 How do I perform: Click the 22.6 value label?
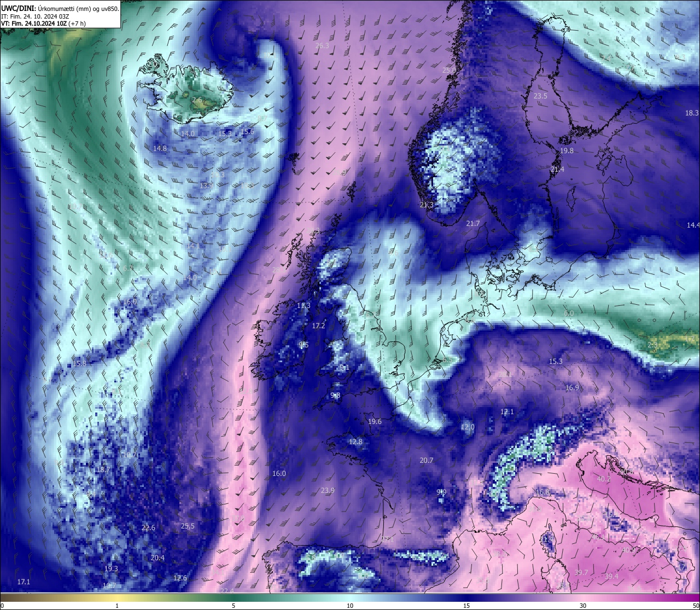tap(148, 527)
